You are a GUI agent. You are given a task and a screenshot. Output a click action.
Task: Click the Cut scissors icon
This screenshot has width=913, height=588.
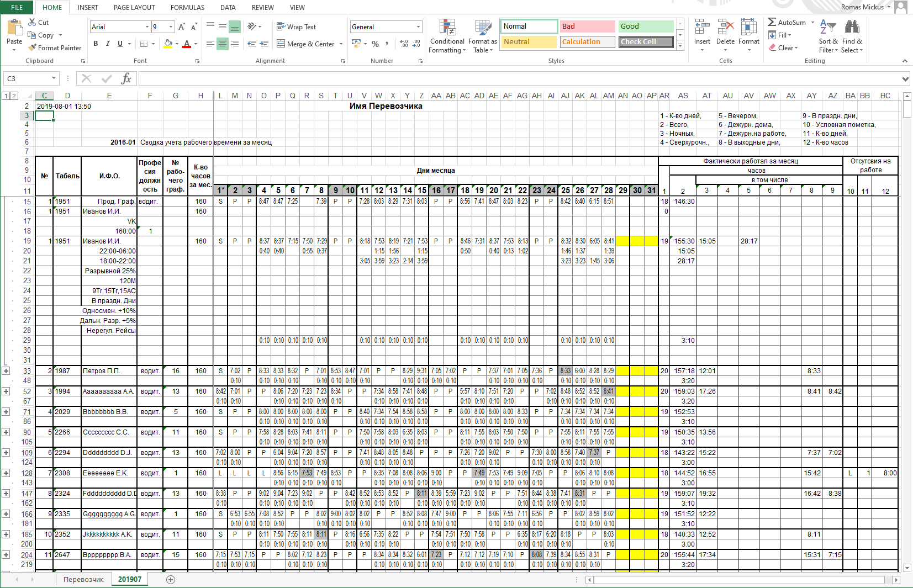[33, 22]
